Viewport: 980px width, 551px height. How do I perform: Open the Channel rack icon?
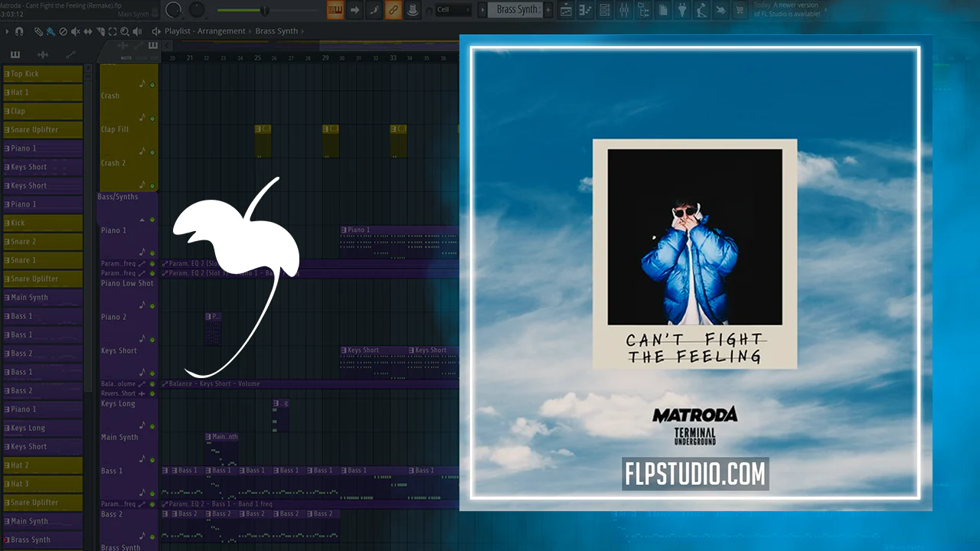(x=604, y=10)
